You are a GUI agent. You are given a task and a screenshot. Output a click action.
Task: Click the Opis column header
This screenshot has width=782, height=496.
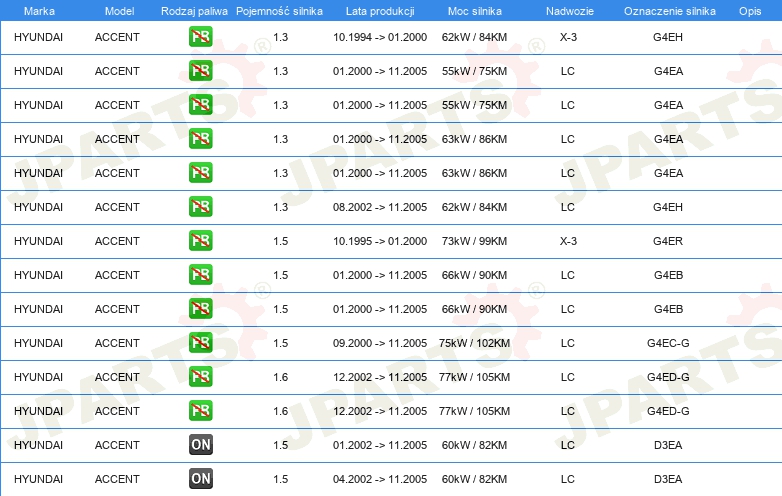[749, 10]
